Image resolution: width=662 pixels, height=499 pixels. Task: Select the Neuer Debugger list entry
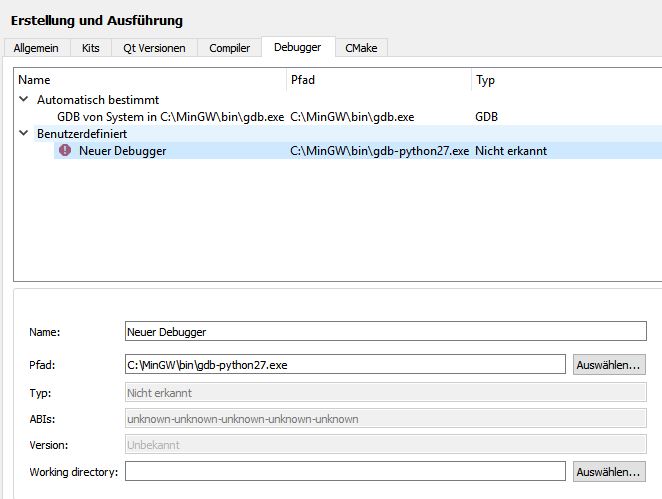[122, 151]
